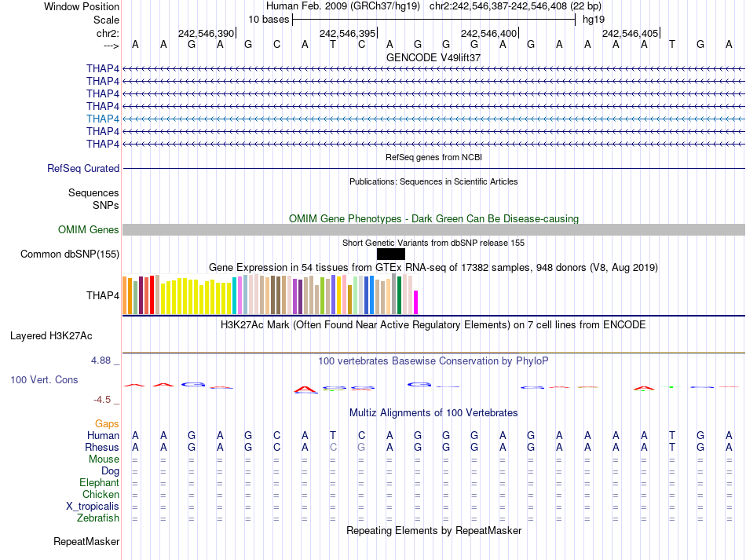Click the OMIM Genes track label
Image resolution: width=746 pixels, height=560 pixels.
(x=88, y=230)
